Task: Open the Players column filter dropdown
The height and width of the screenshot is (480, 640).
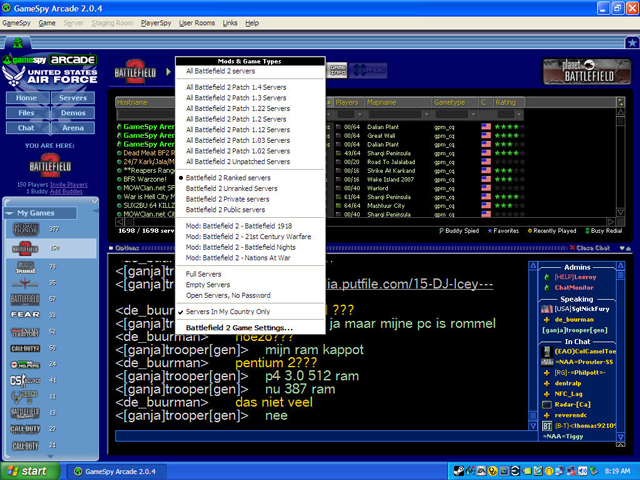Action: (359, 114)
